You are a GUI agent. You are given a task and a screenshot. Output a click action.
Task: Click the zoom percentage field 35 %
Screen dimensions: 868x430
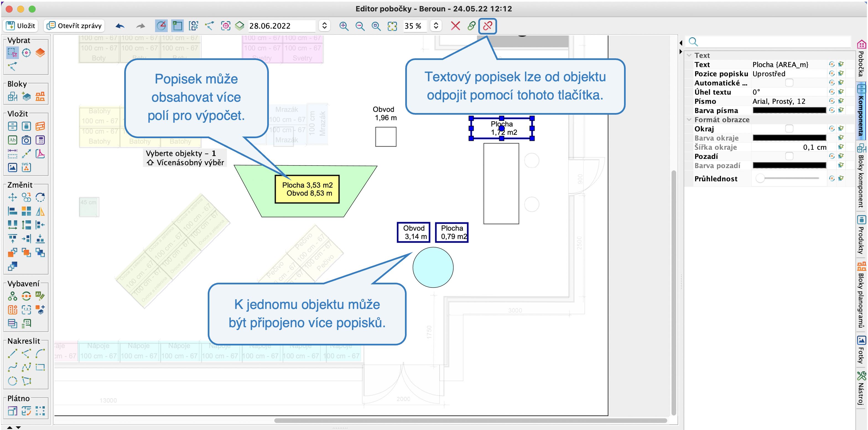pos(415,26)
